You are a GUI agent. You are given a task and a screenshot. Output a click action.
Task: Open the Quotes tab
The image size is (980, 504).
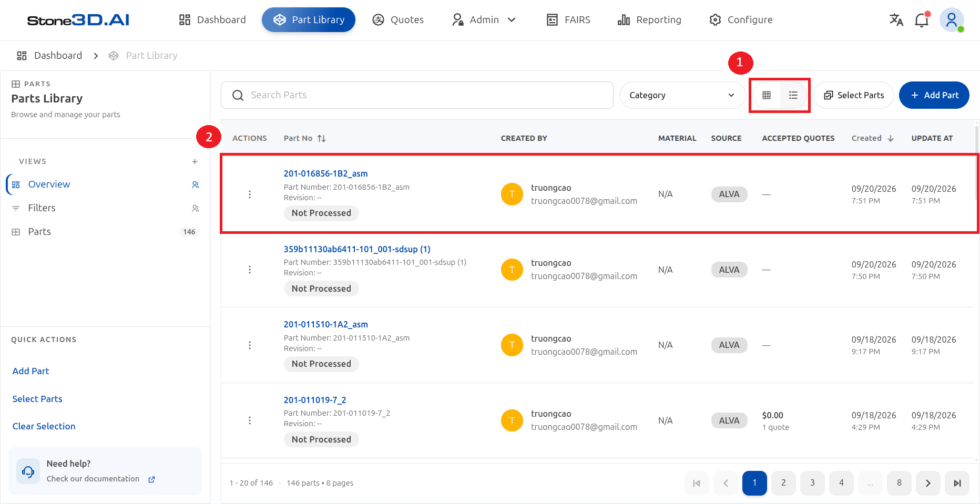tap(398, 20)
